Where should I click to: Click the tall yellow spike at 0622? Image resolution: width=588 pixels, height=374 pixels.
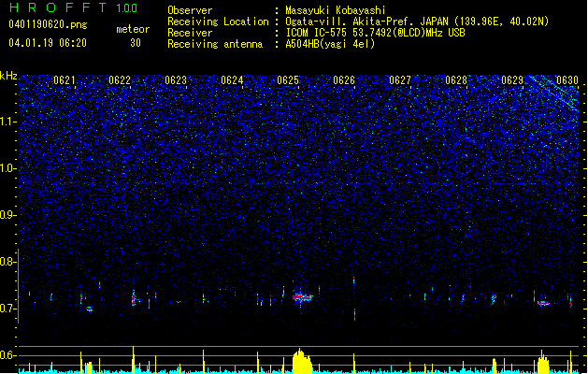tap(133, 359)
